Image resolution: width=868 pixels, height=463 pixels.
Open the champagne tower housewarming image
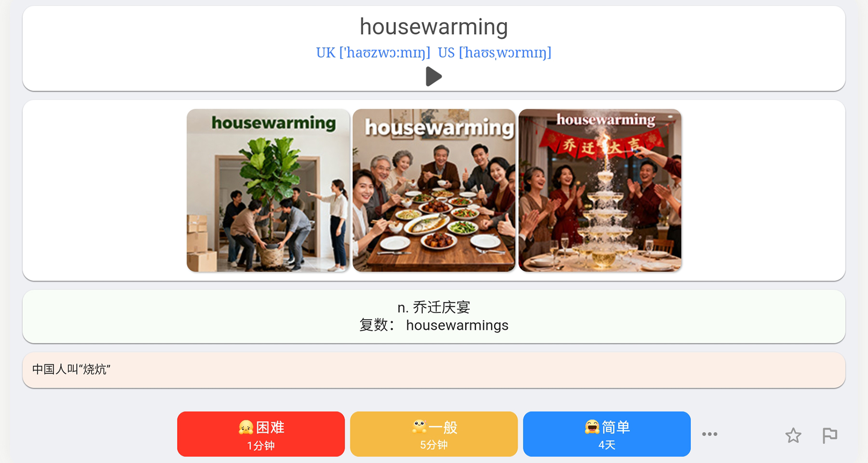pyautogui.click(x=600, y=190)
